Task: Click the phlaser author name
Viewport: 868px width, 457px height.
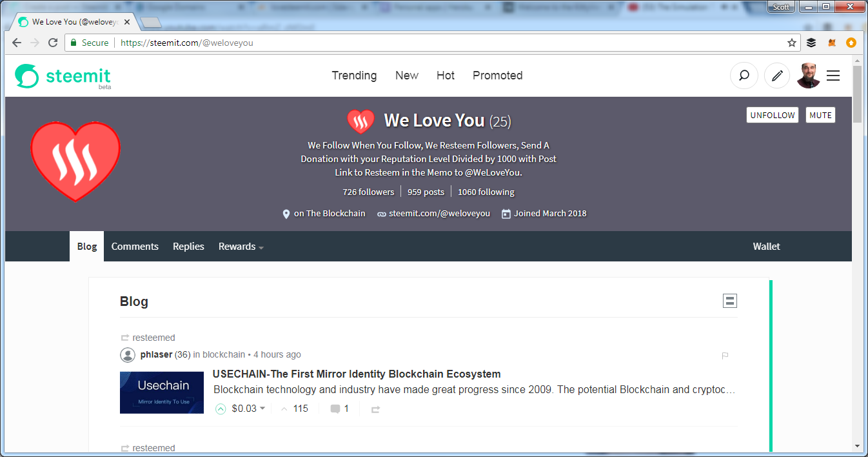Action: click(156, 354)
